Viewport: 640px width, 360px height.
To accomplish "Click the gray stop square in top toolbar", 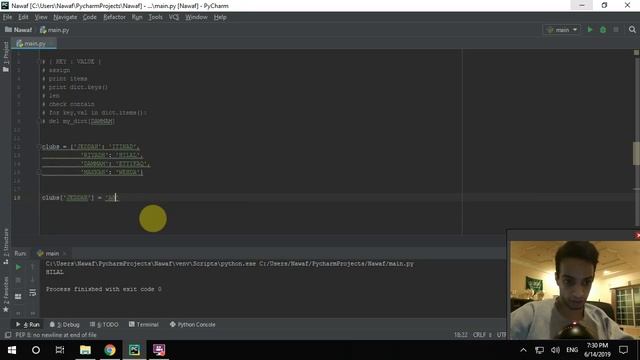I will tap(616, 30).
